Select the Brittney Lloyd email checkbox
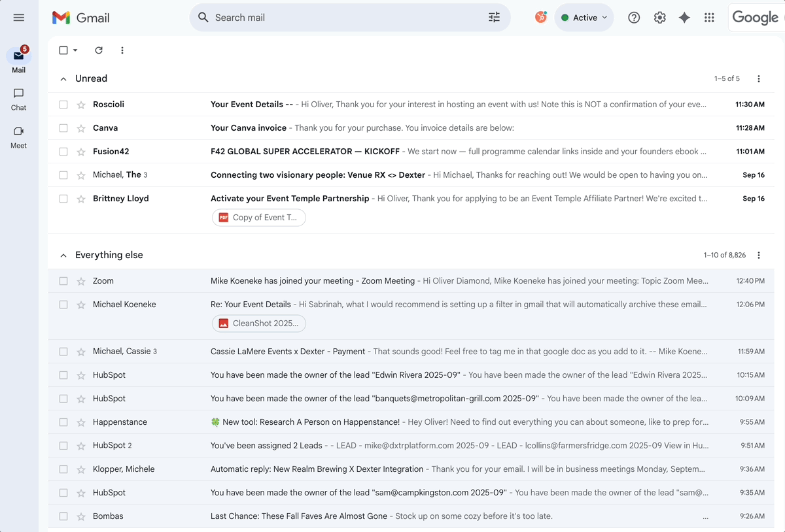Viewport: 785px width, 532px height. point(63,199)
